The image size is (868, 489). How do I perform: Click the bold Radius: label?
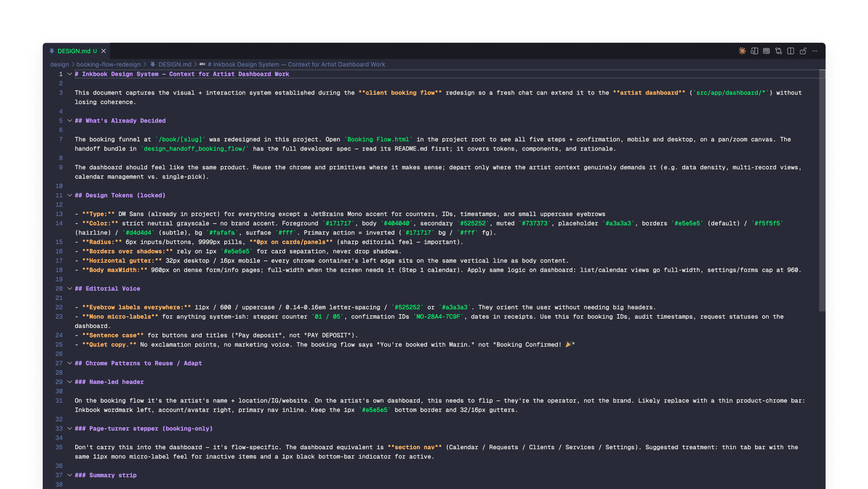pos(102,242)
